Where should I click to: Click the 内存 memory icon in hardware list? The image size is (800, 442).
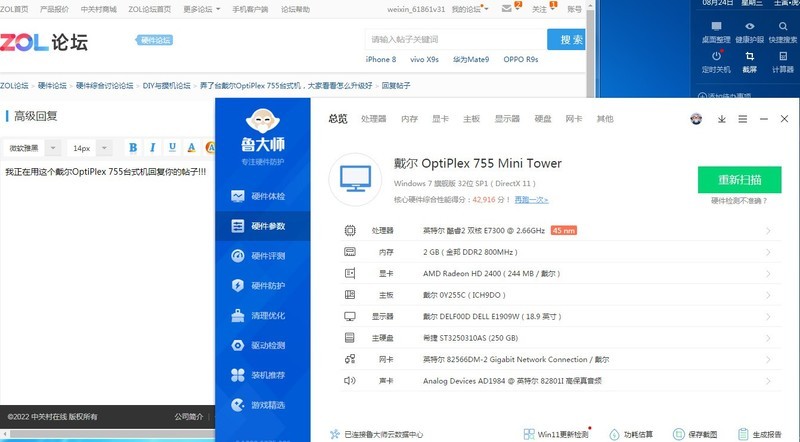[x=350, y=252]
